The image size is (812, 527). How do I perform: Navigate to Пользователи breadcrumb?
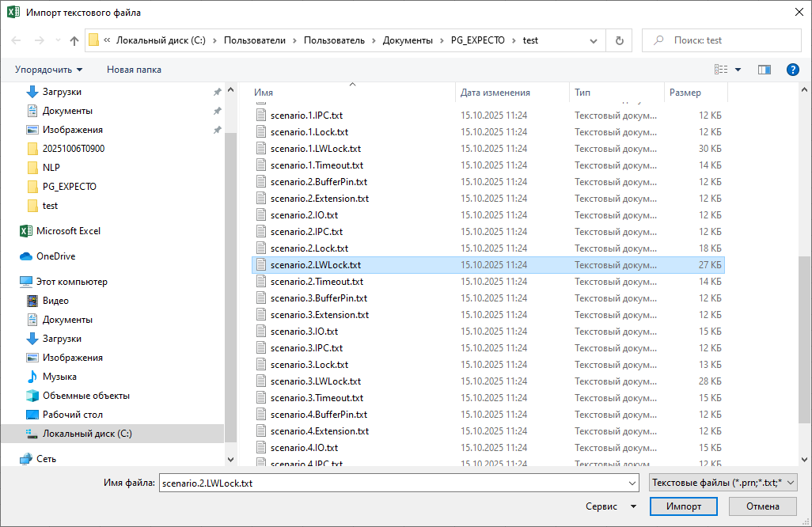pos(254,40)
